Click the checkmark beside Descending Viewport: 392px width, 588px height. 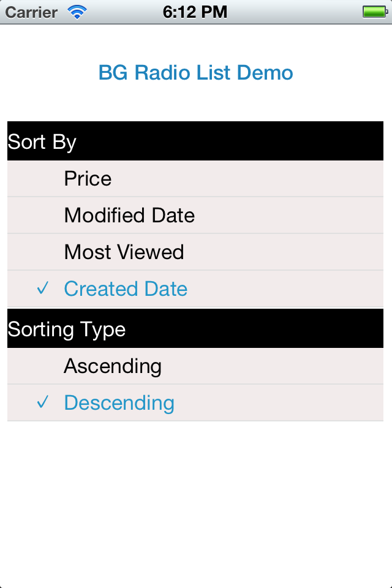(42, 402)
